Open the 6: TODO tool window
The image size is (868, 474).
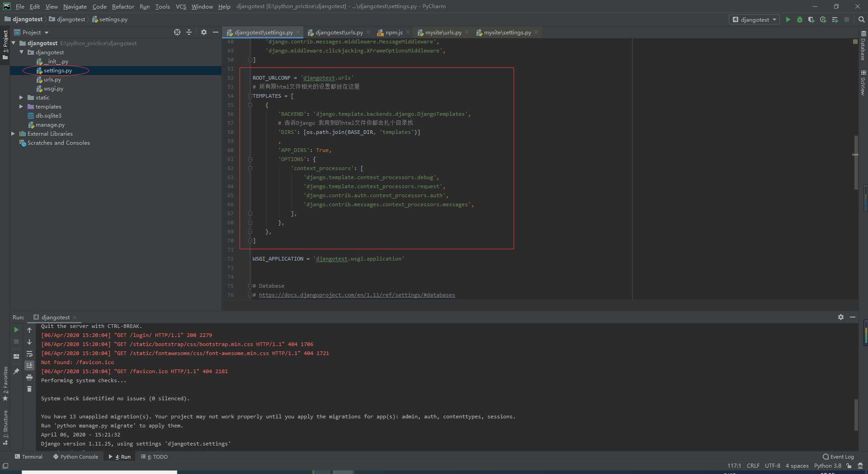(x=154, y=457)
